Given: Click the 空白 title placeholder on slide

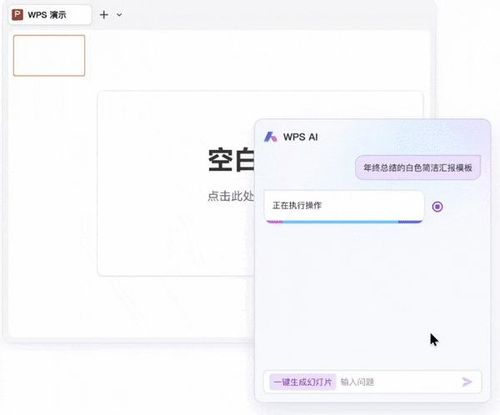Looking at the screenshot, I should pyautogui.click(x=231, y=160).
